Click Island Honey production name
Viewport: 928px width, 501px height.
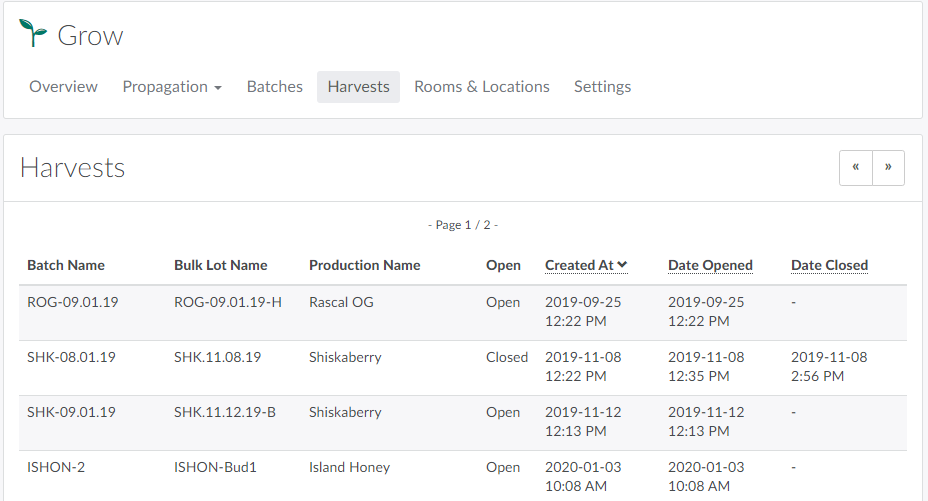click(349, 467)
